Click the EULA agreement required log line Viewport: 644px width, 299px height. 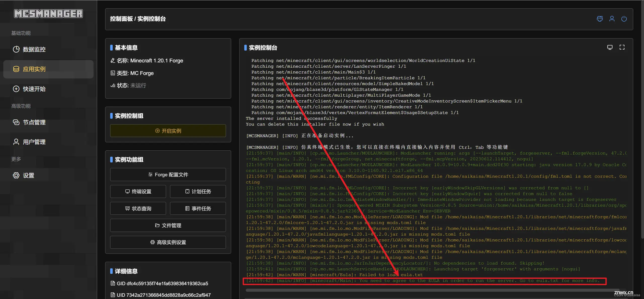click(423, 281)
